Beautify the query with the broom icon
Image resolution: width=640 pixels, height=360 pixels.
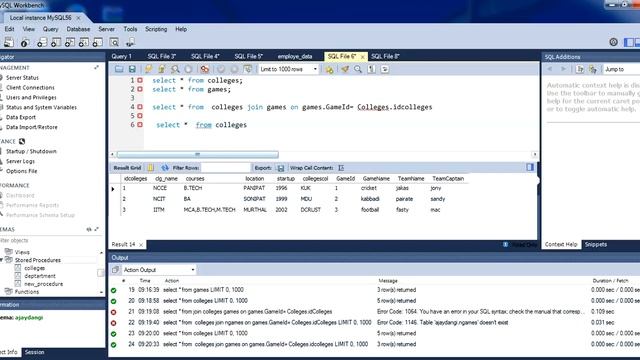tap(345, 69)
